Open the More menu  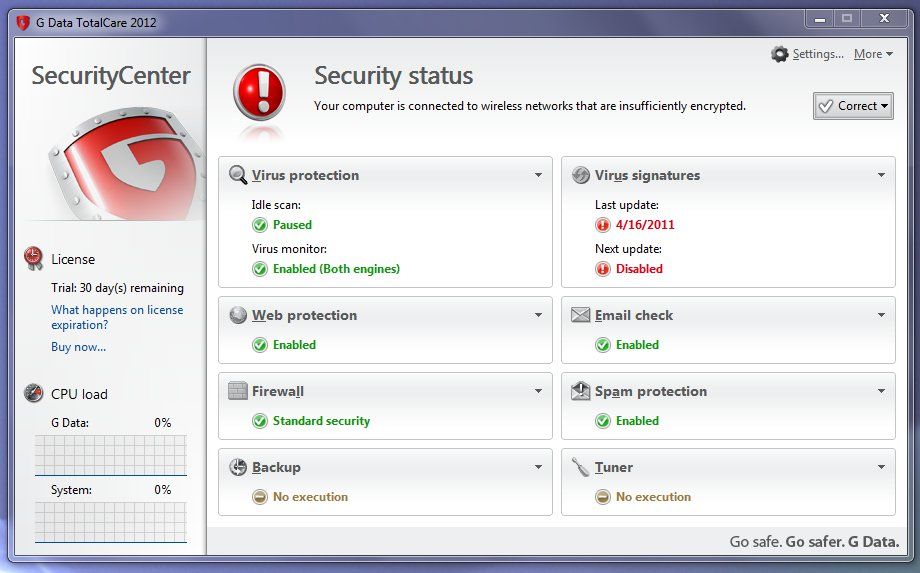click(x=873, y=54)
